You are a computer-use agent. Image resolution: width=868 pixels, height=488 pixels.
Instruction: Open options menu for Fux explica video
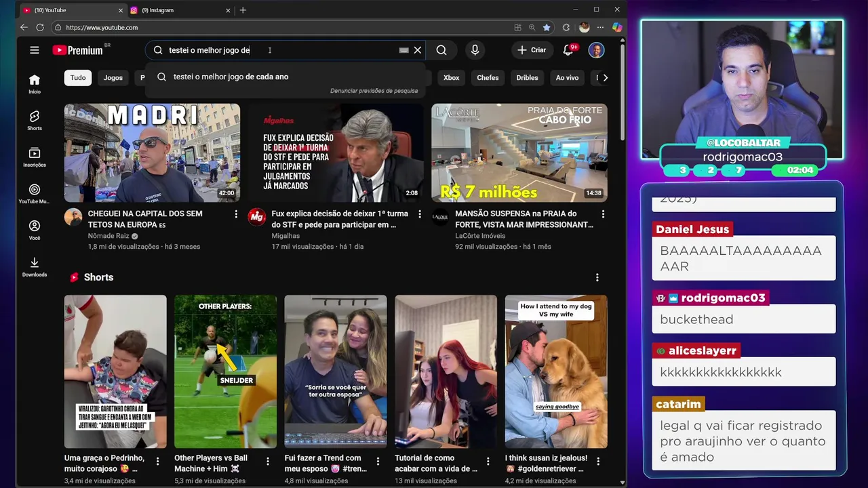(x=420, y=214)
